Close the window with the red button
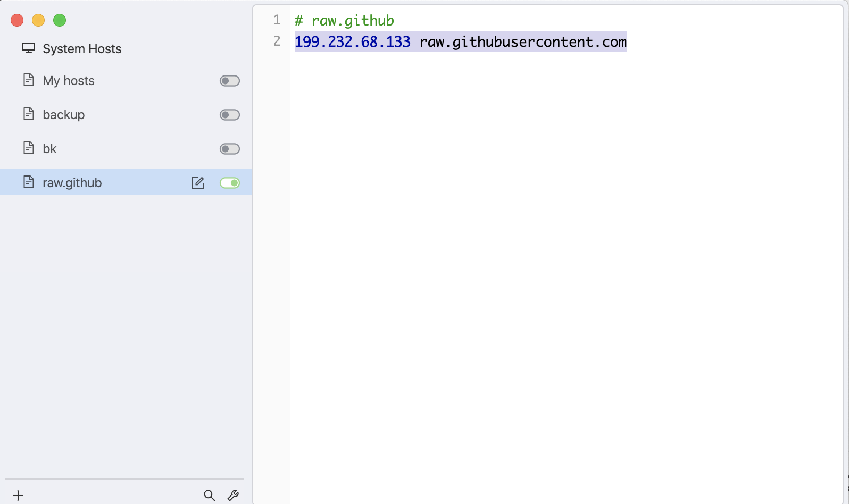The width and height of the screenshot is (849, 504). (x=17, y=20)
